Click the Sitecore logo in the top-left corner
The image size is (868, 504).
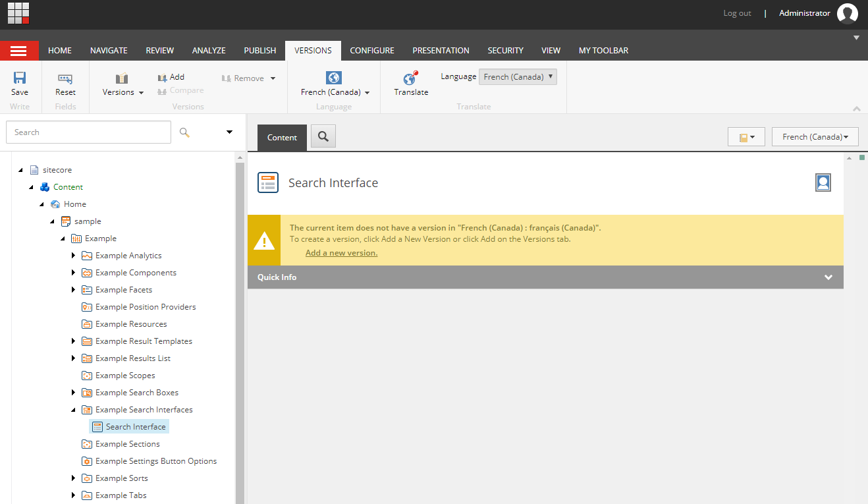[x=18, y=13]
